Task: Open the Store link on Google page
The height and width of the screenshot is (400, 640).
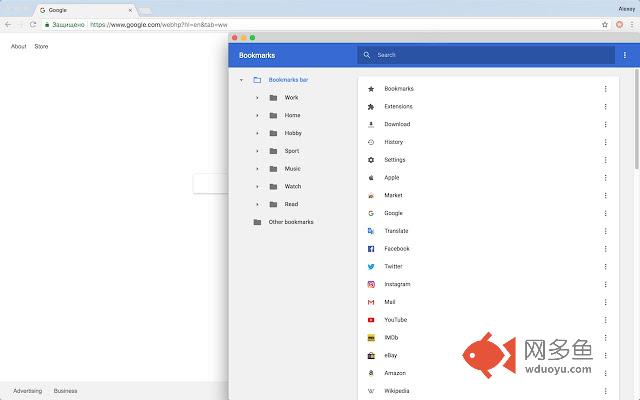Action: (x=41, y=47)
